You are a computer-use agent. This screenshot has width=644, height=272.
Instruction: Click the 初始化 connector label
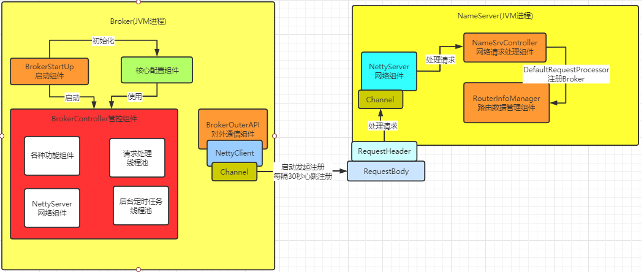pos(102,40)
